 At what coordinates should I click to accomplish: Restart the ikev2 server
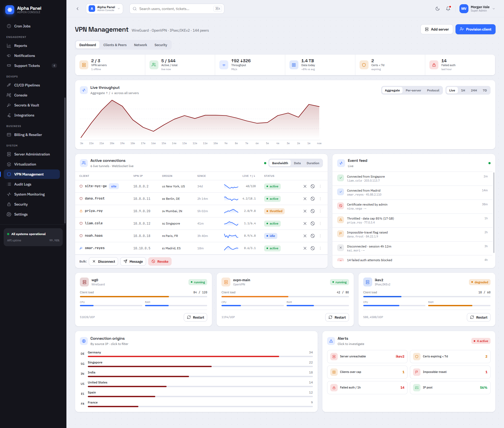(479, 317)
